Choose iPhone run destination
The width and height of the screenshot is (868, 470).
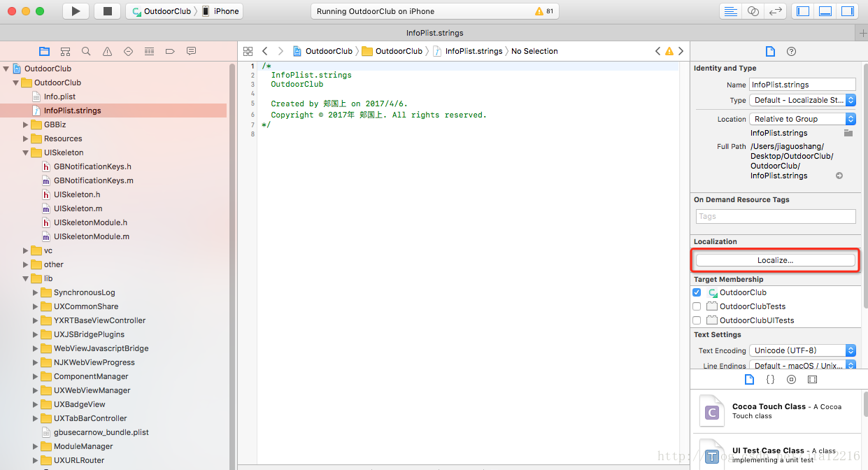[x=221, y=11]
